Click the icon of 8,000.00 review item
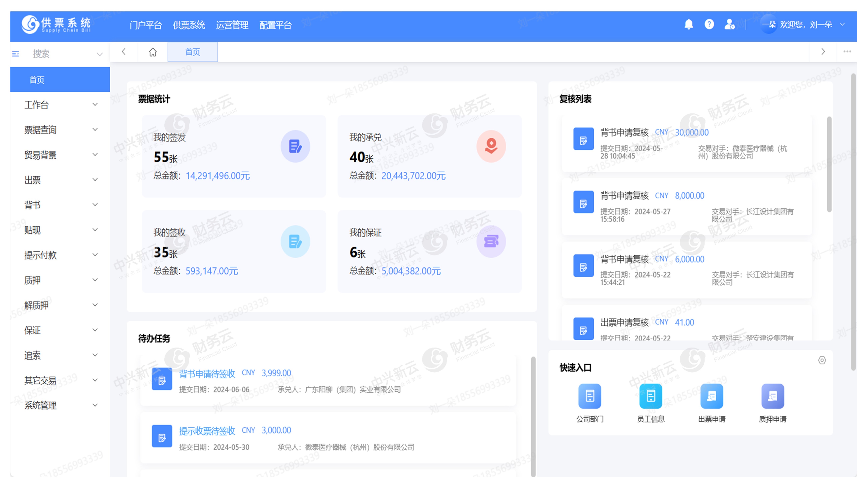The height and width of the screenshot is (487, 868). click(x=584, y=202)
